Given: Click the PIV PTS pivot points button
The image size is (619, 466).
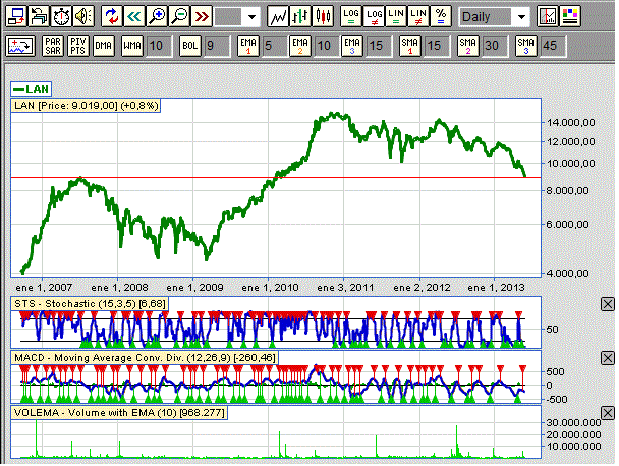Looking at the screenshot, I should (78, 46).
